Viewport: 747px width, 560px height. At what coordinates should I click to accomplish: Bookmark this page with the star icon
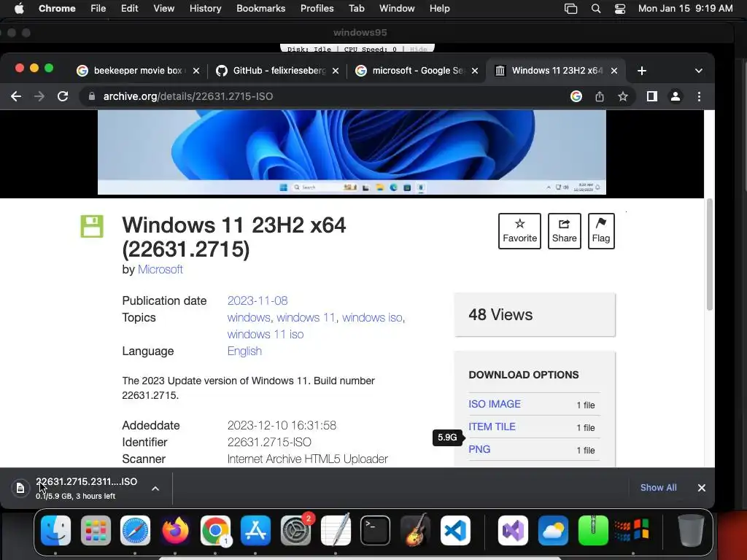point(623,97)
